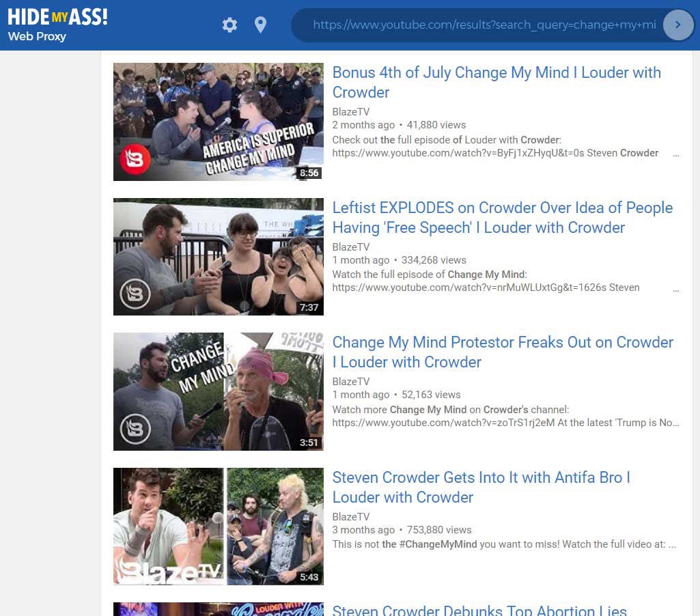Visit BlazeTV channel under Protestor Freaks Out video
This screenshot has width=700, height=616.
coord(351,382)
